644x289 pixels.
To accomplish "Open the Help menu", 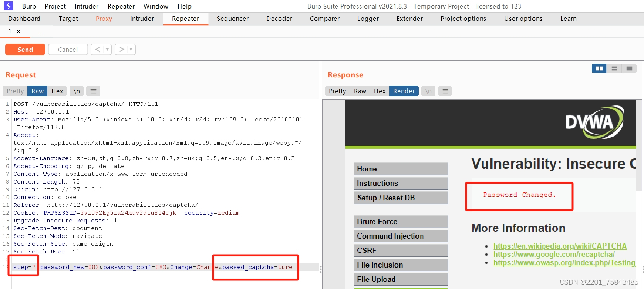I will (x=184, y=6).
